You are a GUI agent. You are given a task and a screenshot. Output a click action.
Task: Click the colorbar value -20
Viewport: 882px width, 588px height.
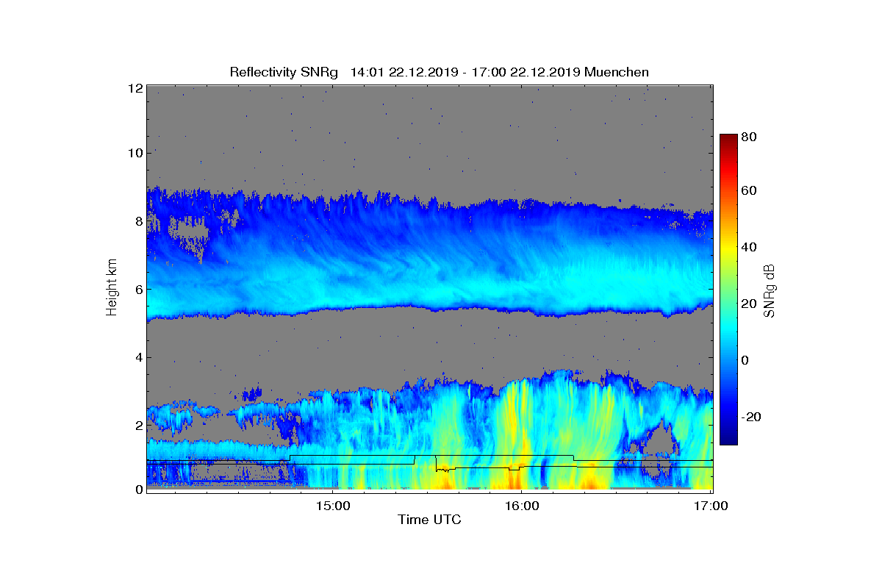tap(751, 417)
